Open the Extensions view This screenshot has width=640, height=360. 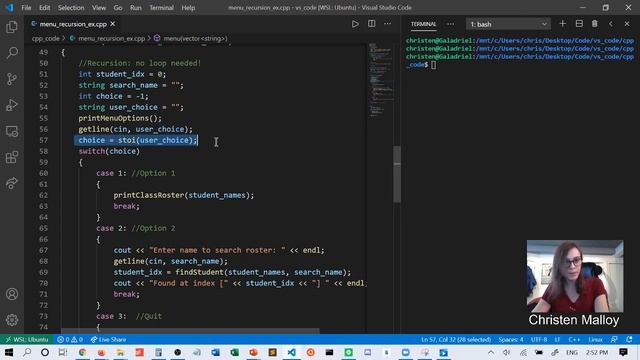point(12,157)
